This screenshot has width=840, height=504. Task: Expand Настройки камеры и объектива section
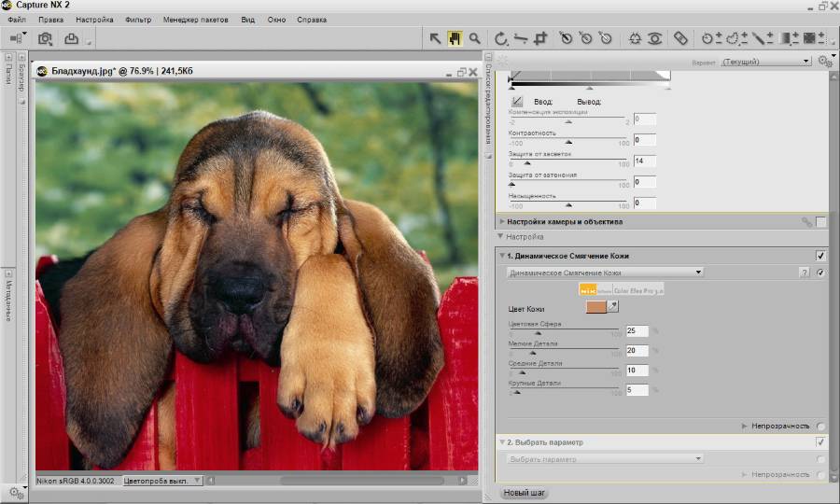tap(502, 222)
